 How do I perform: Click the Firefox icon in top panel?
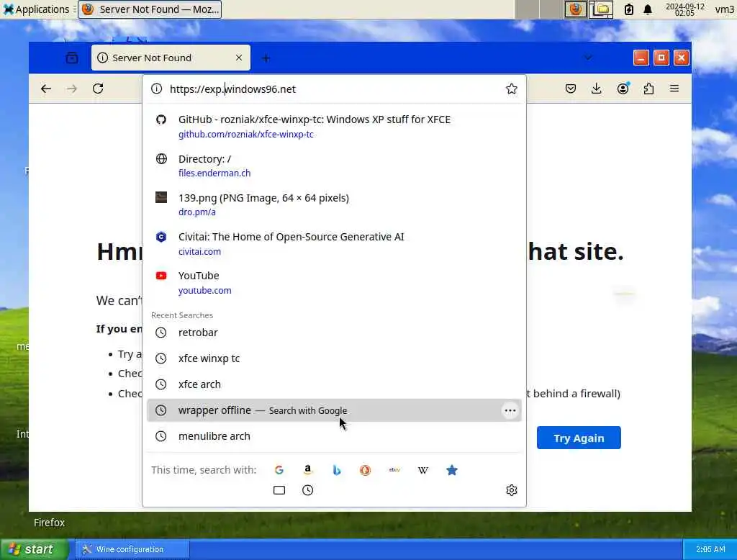pyautogui.click(x=575, y=9)
